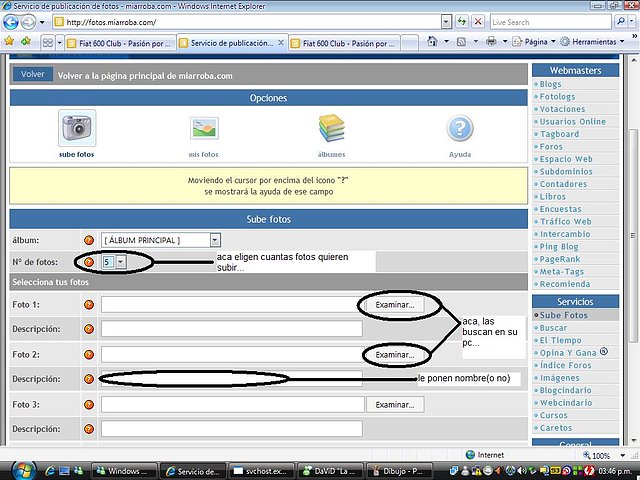Click Add to Favorites star-plus icon
640x480 pixels.
point(26,41)
